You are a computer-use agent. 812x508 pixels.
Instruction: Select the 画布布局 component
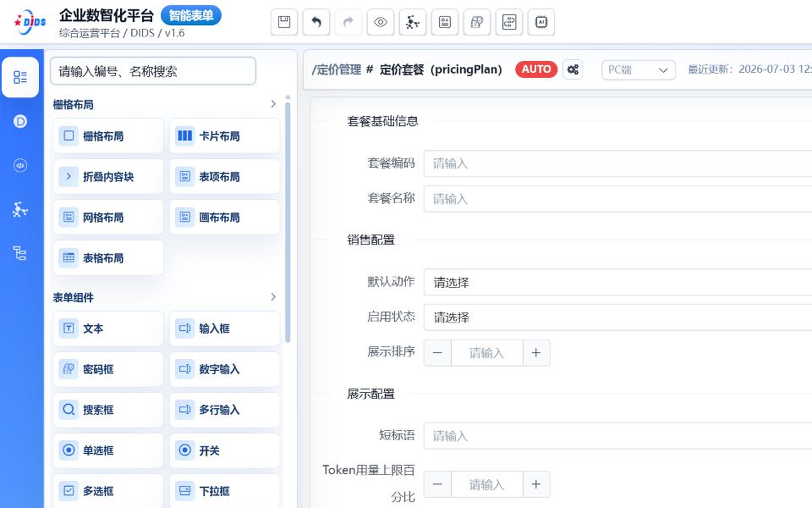click(224, 217)
